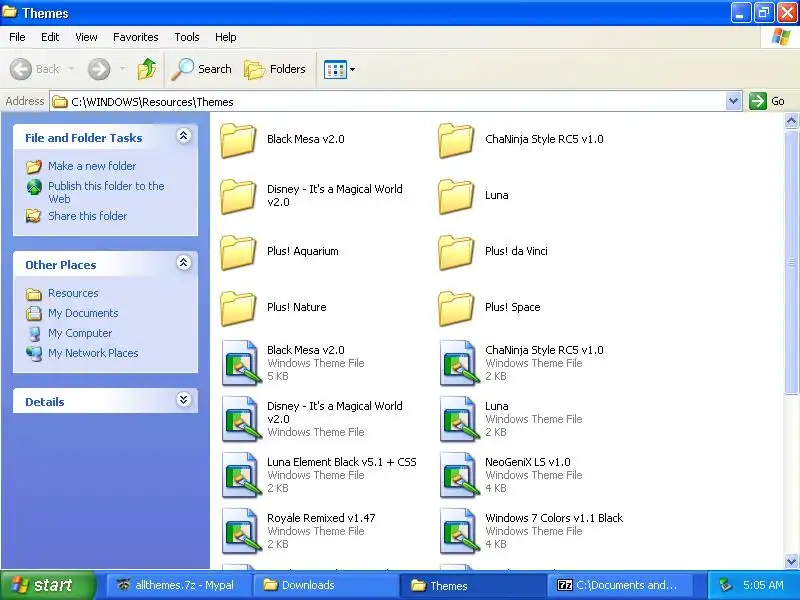Screen dimensions: 800x600
Task: Select the Luna theme file icon
Action: 459,419
